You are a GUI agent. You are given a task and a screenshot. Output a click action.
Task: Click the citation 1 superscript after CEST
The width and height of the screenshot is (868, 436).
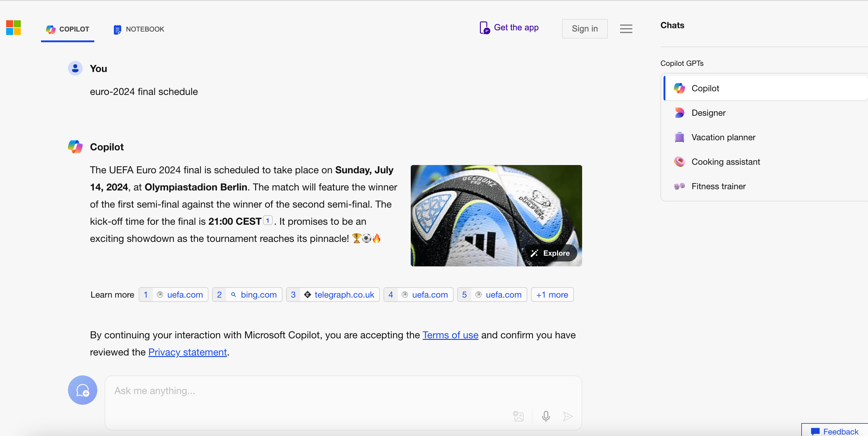(x=268, y=220)
